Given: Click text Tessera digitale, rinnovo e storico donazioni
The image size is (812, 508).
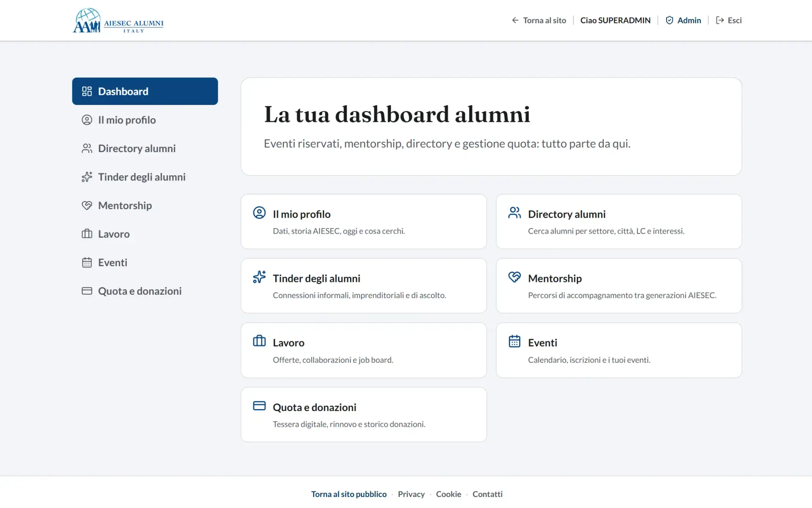Looking at the screenshot, I should (x=349, y=424).
